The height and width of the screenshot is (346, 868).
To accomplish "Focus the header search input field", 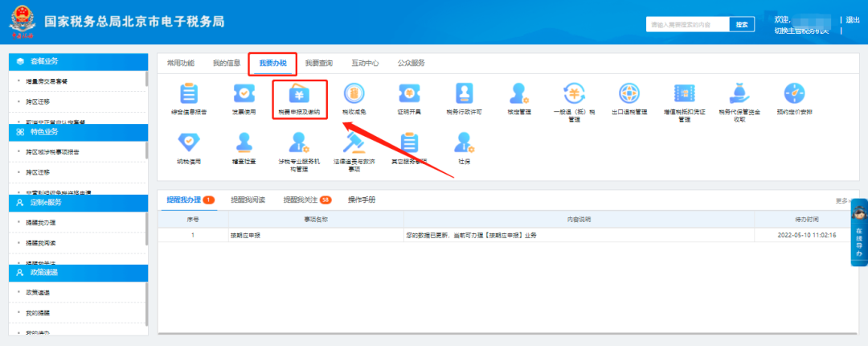I will pyautogui.click(x=687, y=24).
